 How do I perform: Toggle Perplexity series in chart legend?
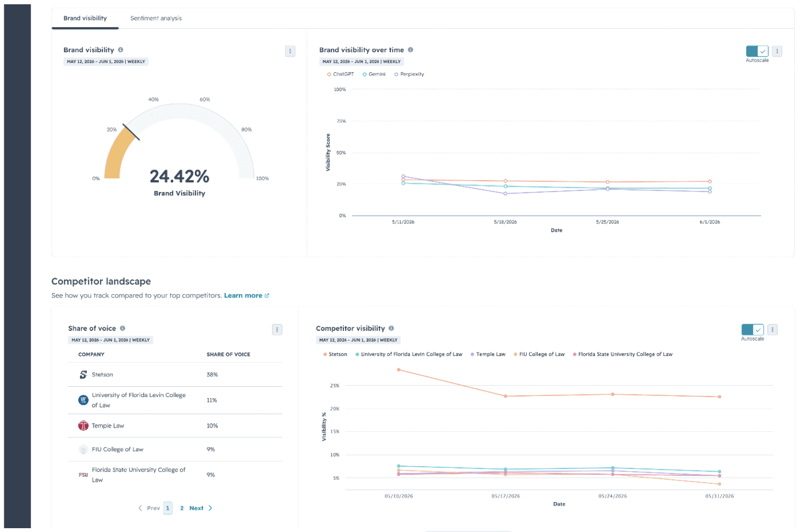click(409, 74)
